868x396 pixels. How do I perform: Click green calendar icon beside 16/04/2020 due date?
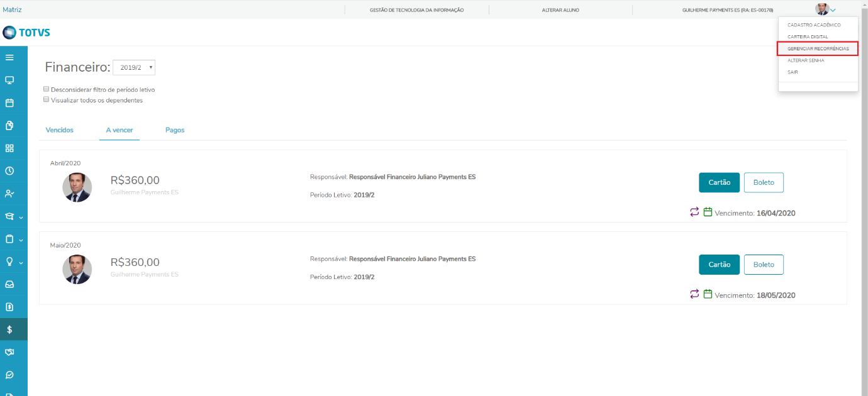click(x=708, y=212)
